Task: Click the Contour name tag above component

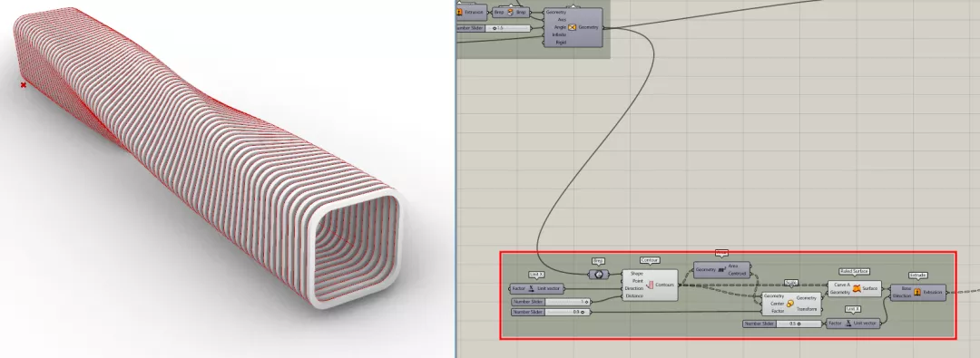Action: [x=650, y=260]
